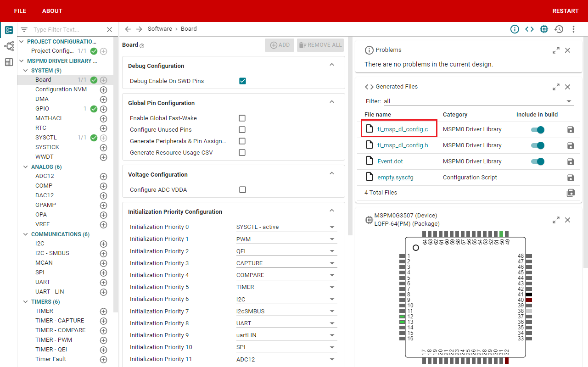Viewport: 588px width, 367px height.
Task: Select Software in the breadcrumb
Action: point(160,29)
